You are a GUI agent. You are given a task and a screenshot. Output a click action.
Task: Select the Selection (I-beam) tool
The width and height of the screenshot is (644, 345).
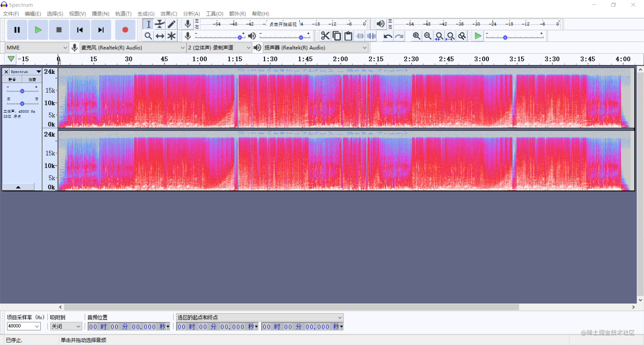148,24
